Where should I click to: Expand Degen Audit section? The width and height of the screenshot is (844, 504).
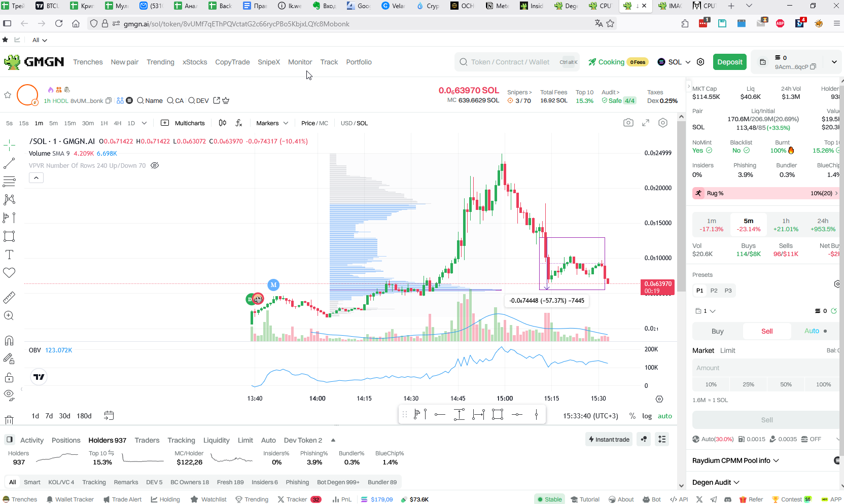(716, 482)
